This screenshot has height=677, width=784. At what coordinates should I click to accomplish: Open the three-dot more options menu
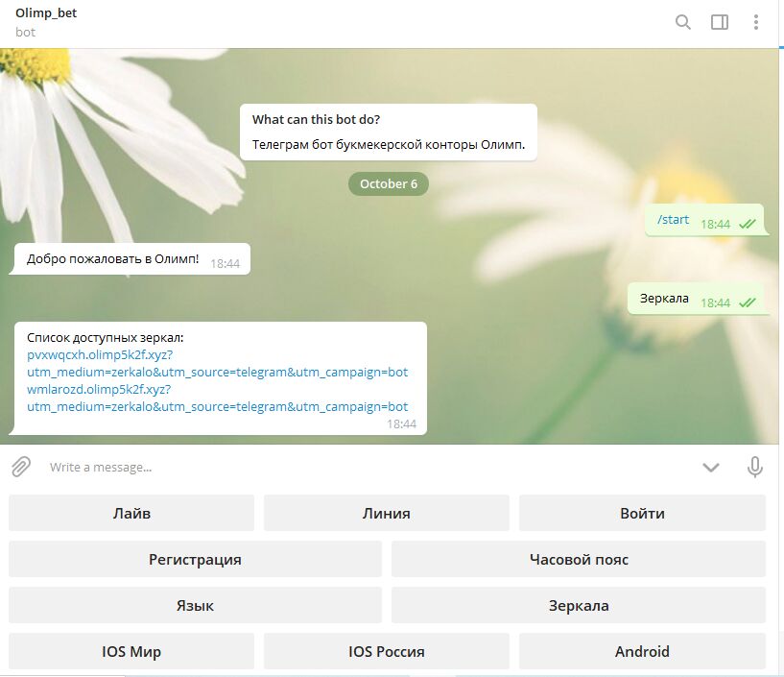pos(756,22)
